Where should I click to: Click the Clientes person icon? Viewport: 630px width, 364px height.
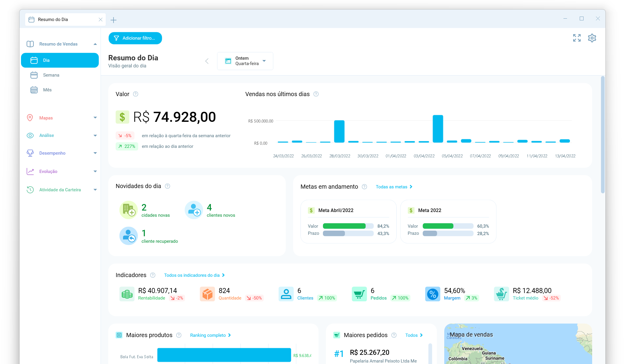tap(286, 294)
